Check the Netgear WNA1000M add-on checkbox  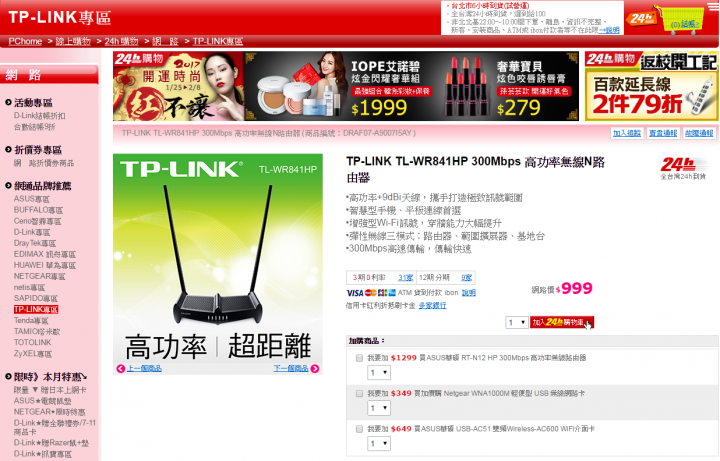tap(360, 394)
